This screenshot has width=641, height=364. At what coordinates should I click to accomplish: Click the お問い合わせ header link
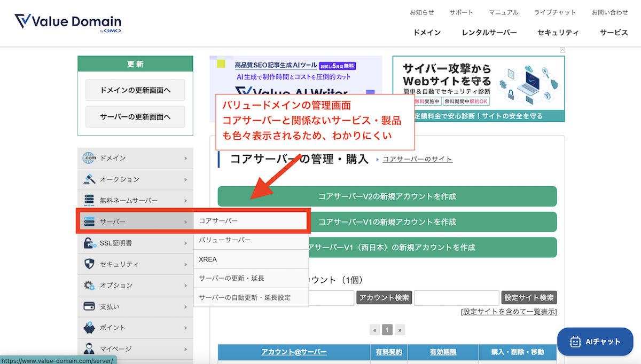(610, 12)
